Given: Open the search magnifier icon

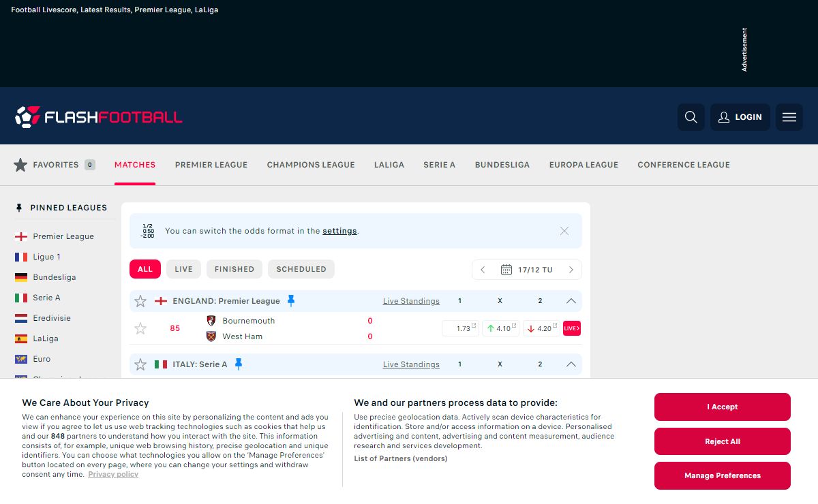Looking at the screenshot, I should pyautogui.click(x=691, y=117).
